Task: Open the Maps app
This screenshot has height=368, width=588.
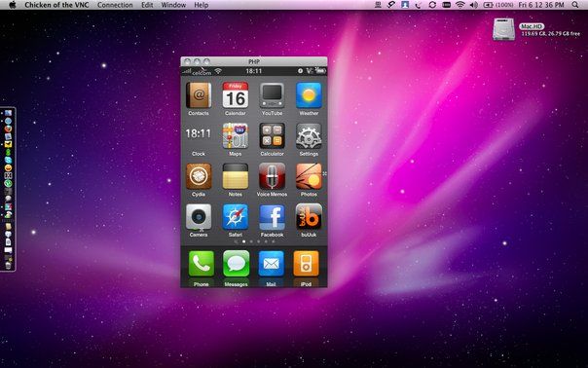Action: pos(236,135)
